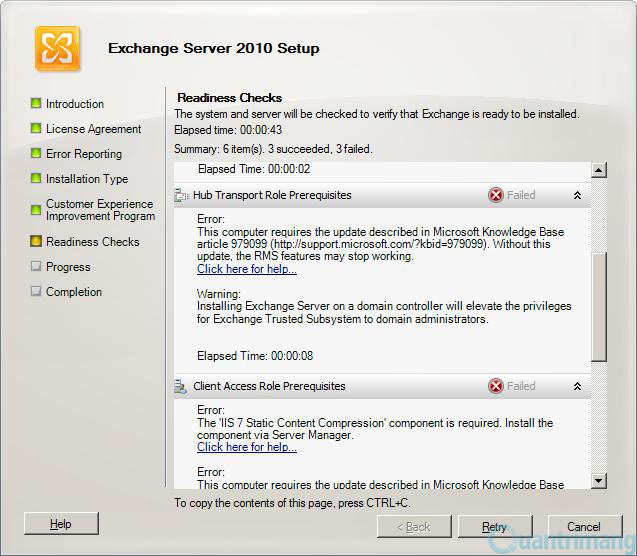Click the green Introduction step indicator
637x556 pixels.
coord(36,103)
